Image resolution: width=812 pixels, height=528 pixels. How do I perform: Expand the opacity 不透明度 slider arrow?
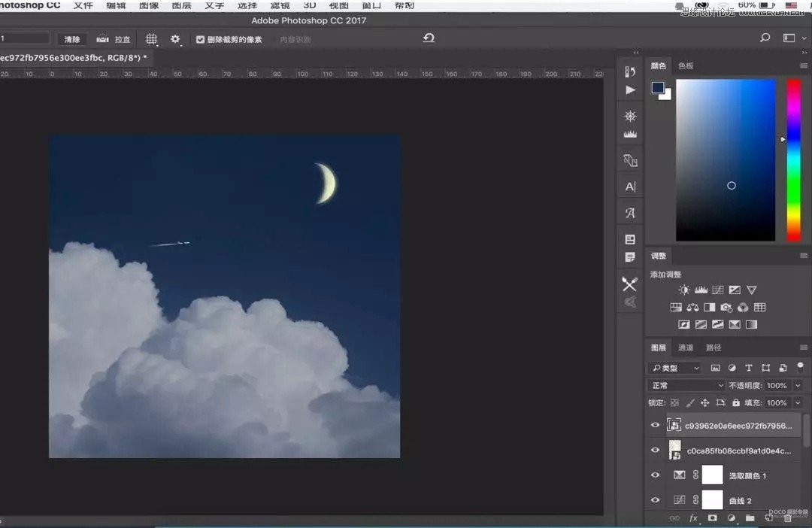[798, 386]
